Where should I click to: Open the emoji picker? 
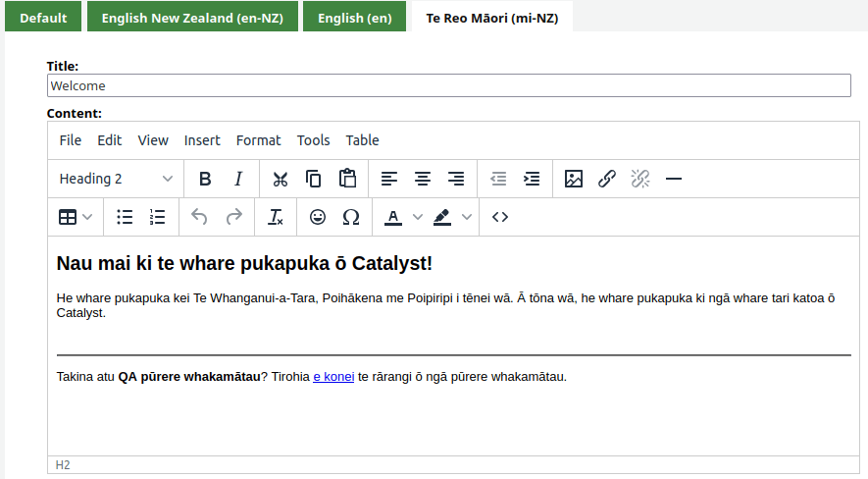(x=317, y=217)
